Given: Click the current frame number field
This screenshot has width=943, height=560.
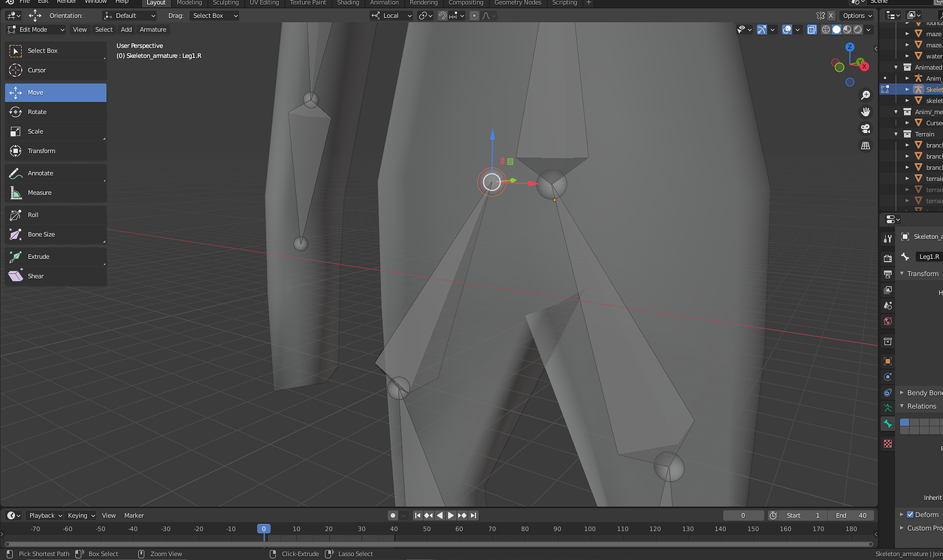Looking at the screenshot, I should click(743, 516).
